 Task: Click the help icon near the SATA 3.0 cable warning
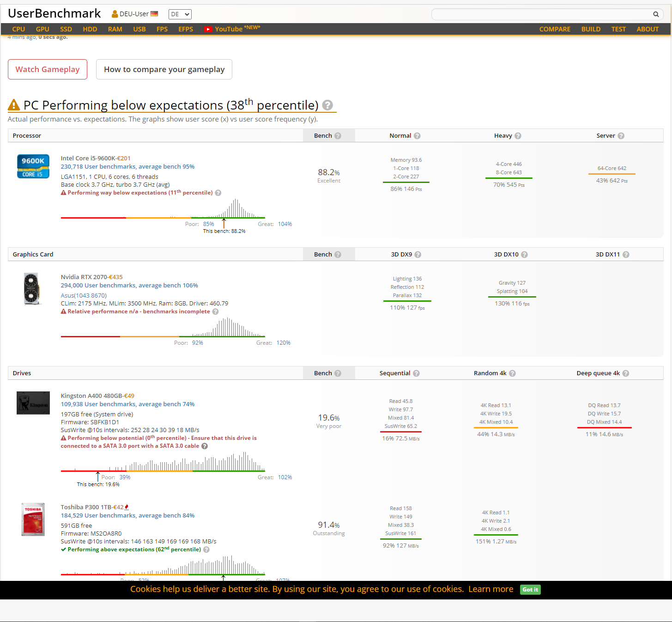(205, 446)
